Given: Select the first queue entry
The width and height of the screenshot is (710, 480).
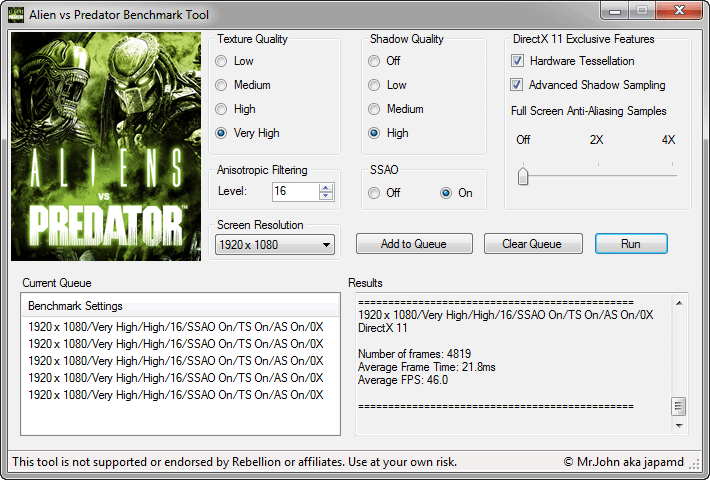Looking at the screenshot, I should pyautogui.click(x=176, y=327).
